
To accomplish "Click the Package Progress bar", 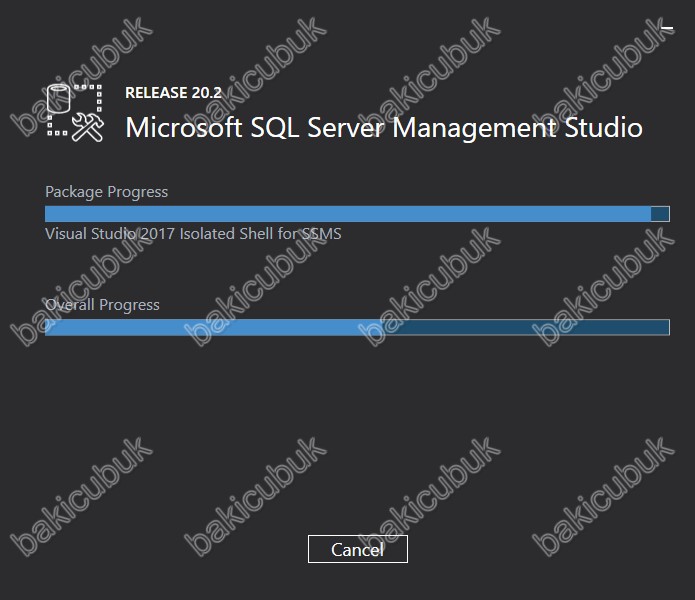I will (357, 214).
